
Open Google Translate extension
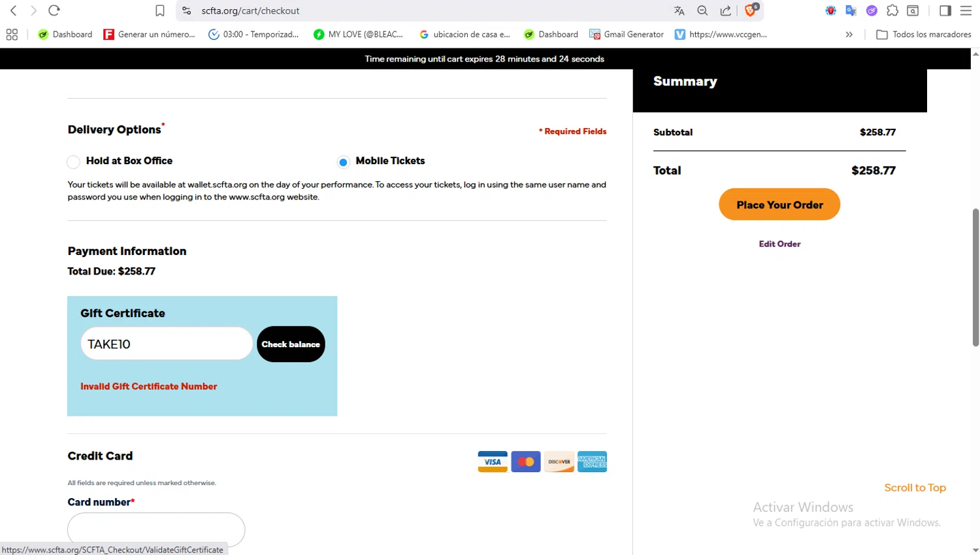pos(851,10)
